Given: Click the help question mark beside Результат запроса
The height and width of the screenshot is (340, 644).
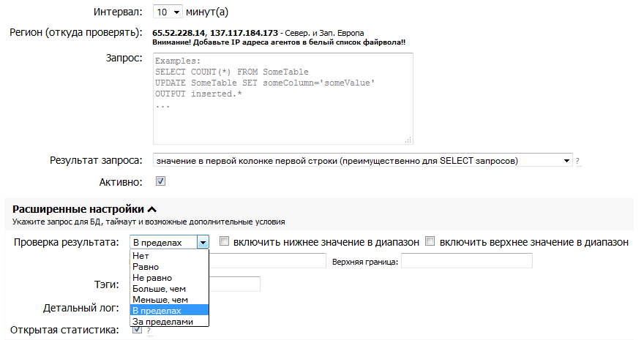Looking at the screenshot, I should (577, 161).
